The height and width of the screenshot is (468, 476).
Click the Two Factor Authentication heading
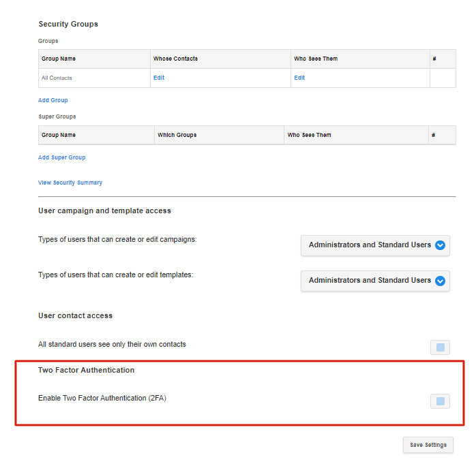pos(86,370)
